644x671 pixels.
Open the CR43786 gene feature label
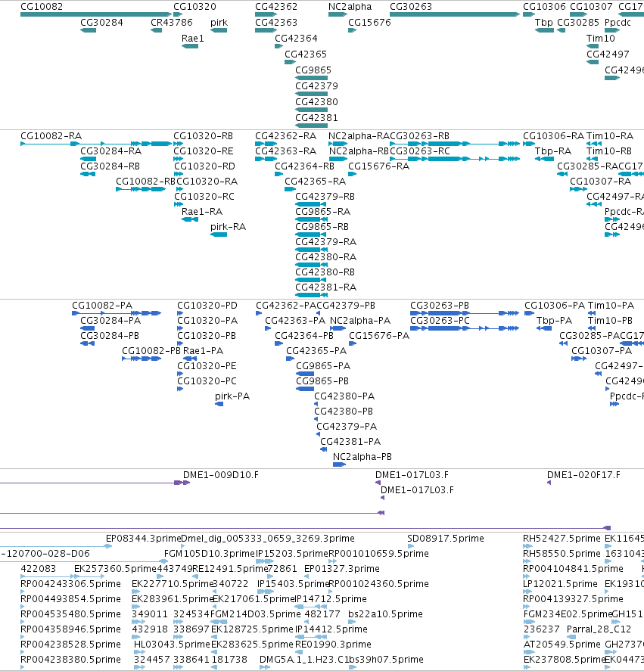(172, 23)
